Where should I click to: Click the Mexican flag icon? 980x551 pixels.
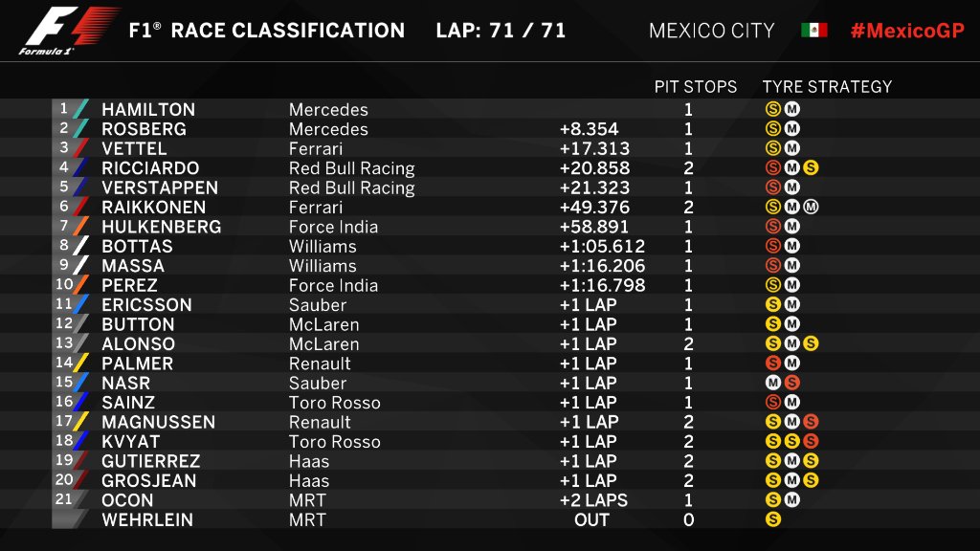[x=813, y=31]
